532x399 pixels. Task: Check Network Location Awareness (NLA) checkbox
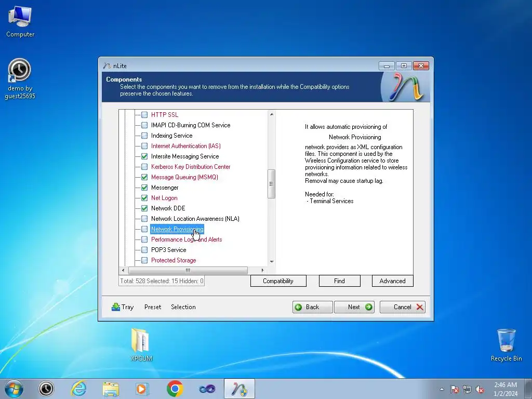144,219
